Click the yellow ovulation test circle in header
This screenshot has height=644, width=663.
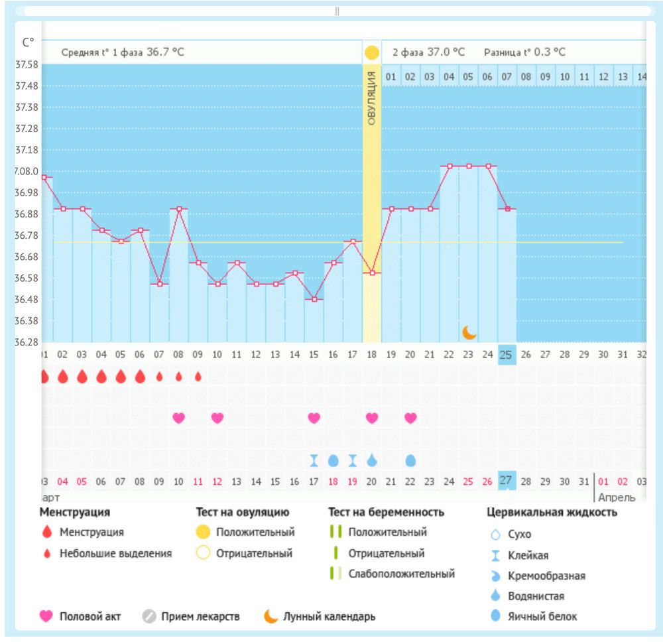[x=372, y=53]
